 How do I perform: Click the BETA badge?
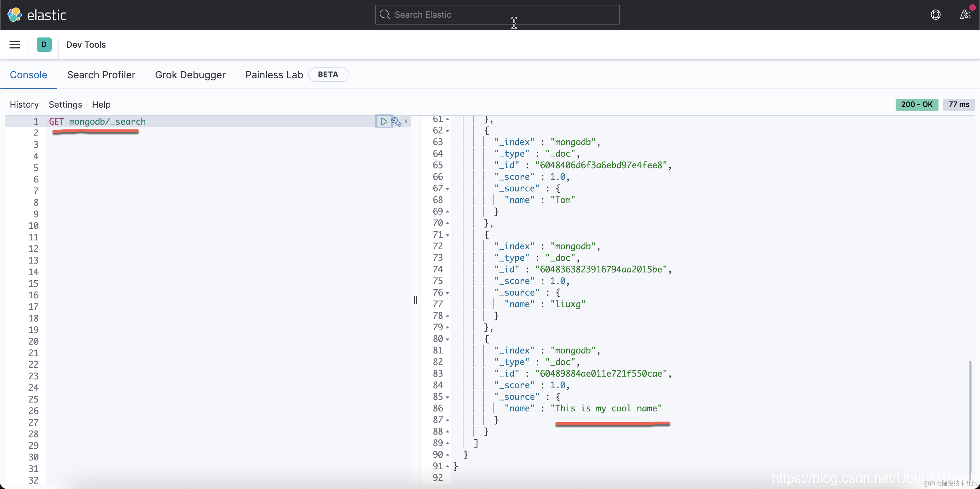[328, 75]
